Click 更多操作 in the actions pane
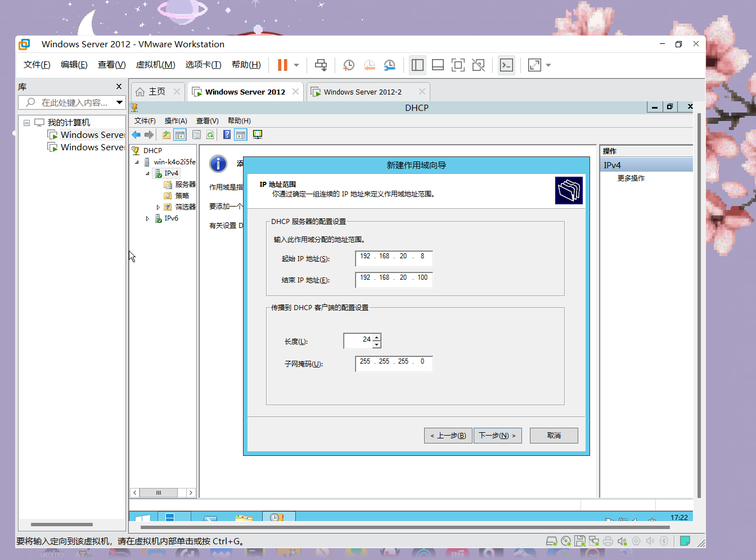Viewport: 756px width, 560px height. (631, 178)
